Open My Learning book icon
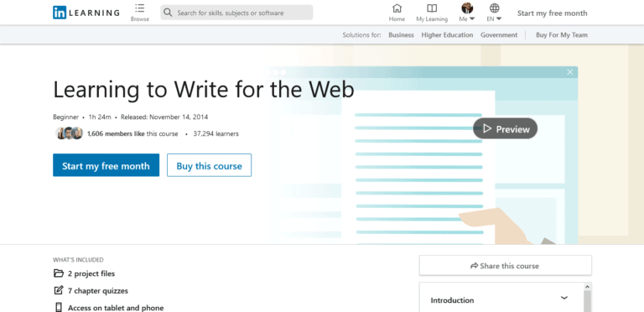This screenshot has width=644, height=312. point(432,8)
